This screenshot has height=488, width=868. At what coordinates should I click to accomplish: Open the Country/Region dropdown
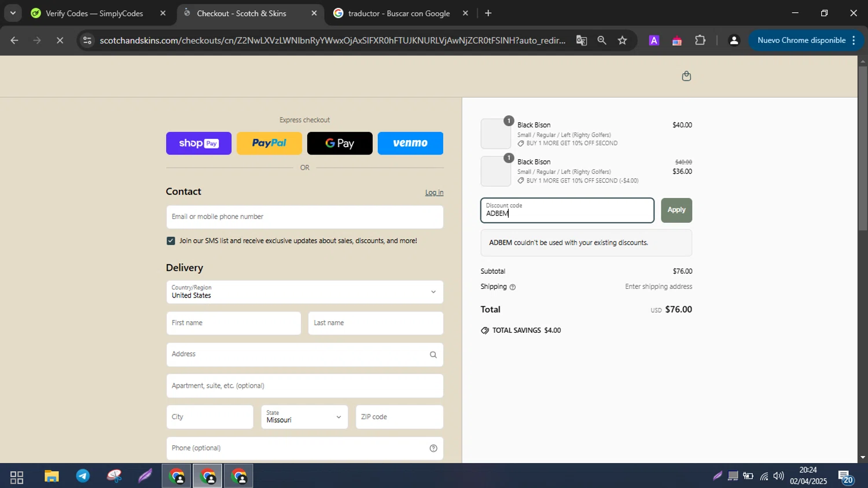pyautogui.click(x=305, y=292)
